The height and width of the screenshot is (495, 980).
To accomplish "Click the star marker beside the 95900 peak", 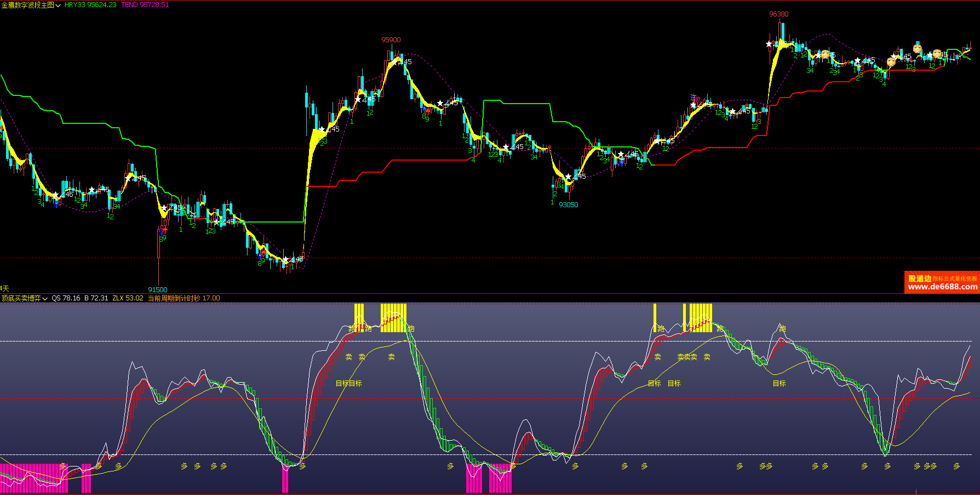I will click(x=394, y=62).
